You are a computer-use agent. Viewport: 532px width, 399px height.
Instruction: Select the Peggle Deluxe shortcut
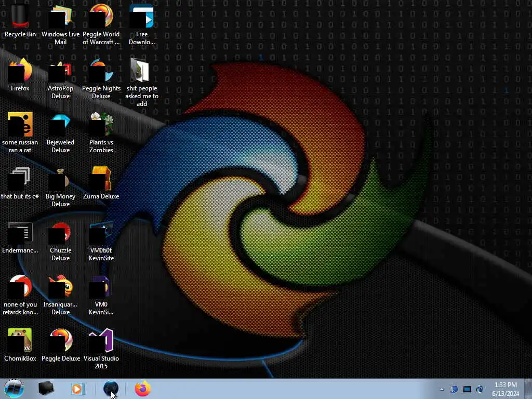pyautogui.click(x=60, y=345)
